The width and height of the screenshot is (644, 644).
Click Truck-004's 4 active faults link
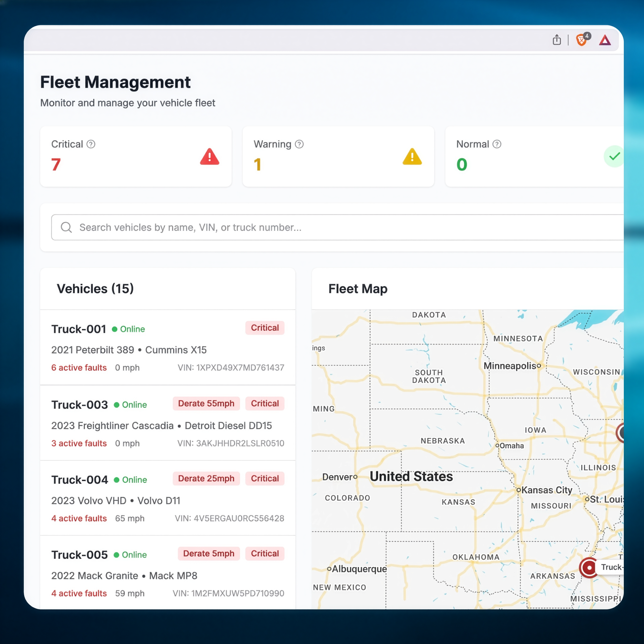click(x=79, y=518)
